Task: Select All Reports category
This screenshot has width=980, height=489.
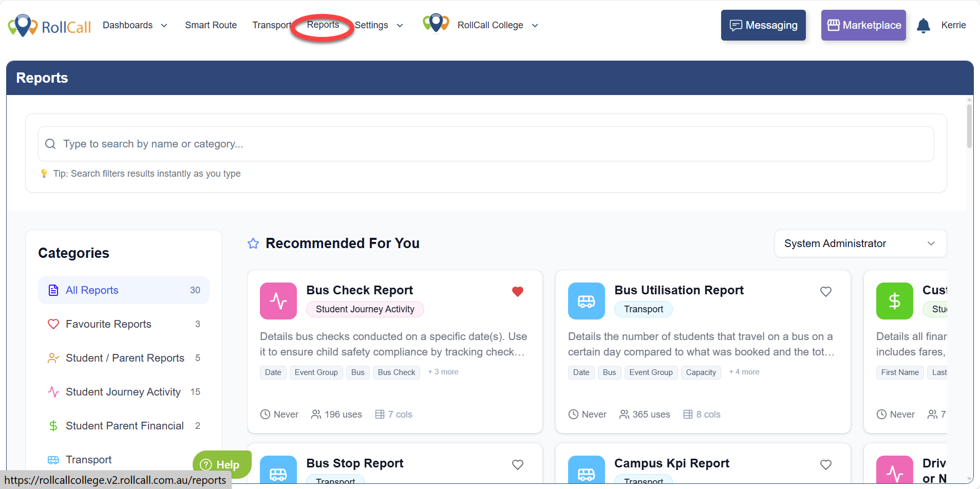Action: (124, 290)
